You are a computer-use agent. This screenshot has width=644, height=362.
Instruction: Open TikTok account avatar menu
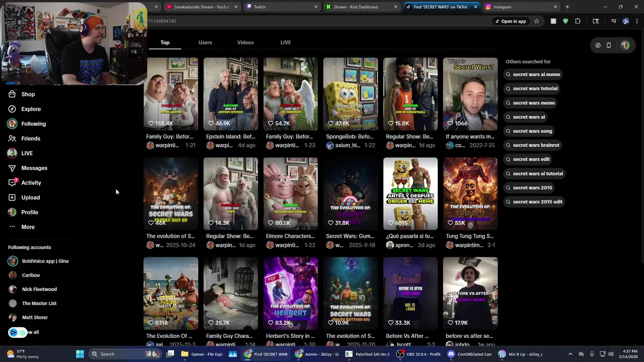coord(625,45)
